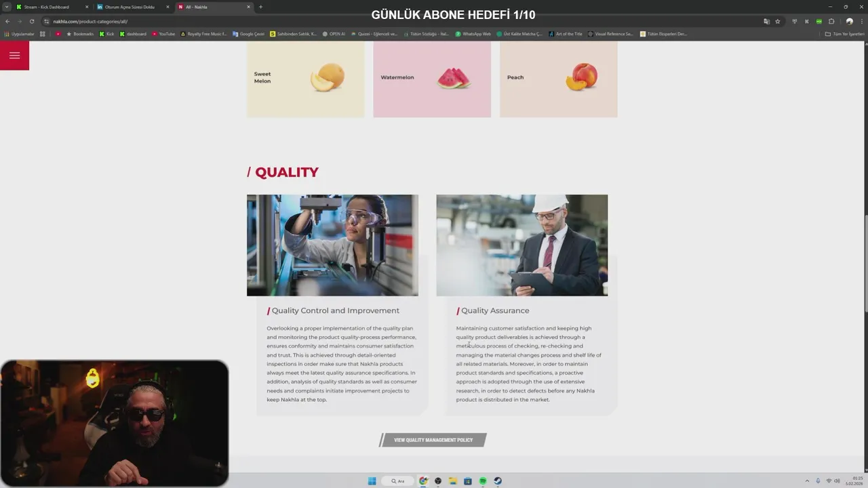Click the translate page icon

(x=766, y=21)
